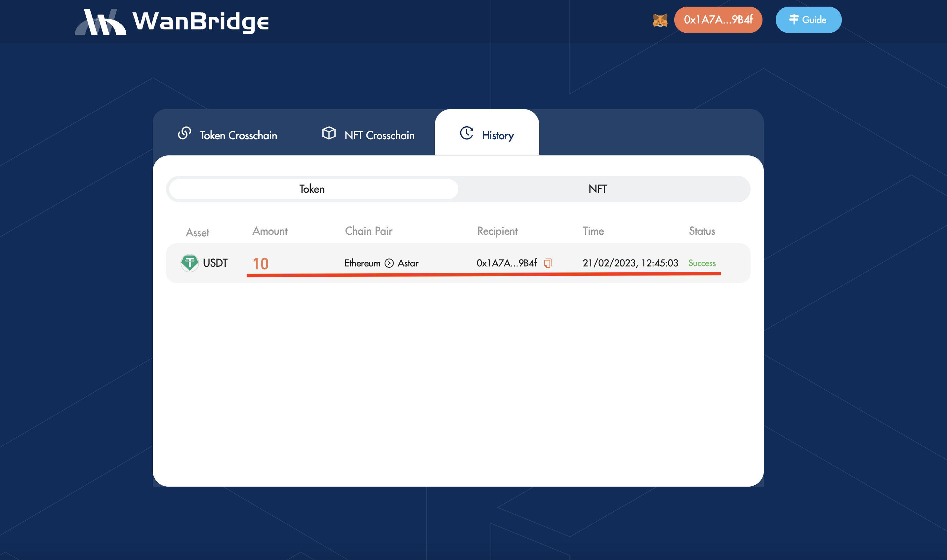Select the History tab
This screenshot has height=560, width=947.
click(497, 135)
